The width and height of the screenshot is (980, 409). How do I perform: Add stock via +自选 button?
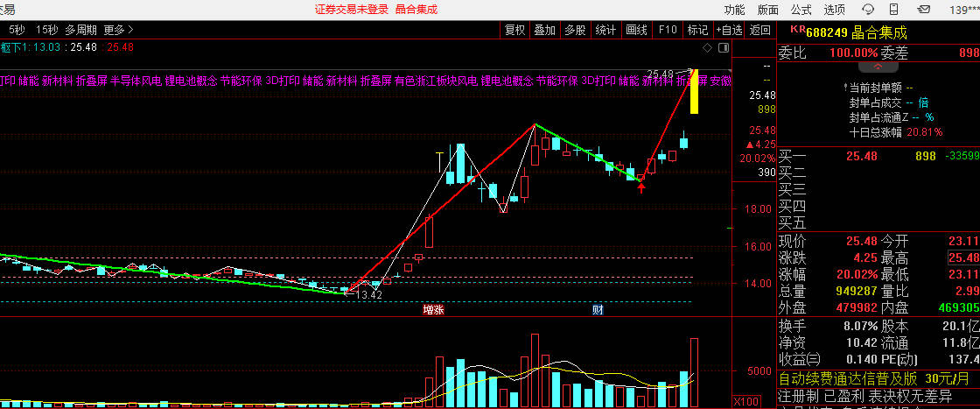pyautogui.click(x=729, y=29)
